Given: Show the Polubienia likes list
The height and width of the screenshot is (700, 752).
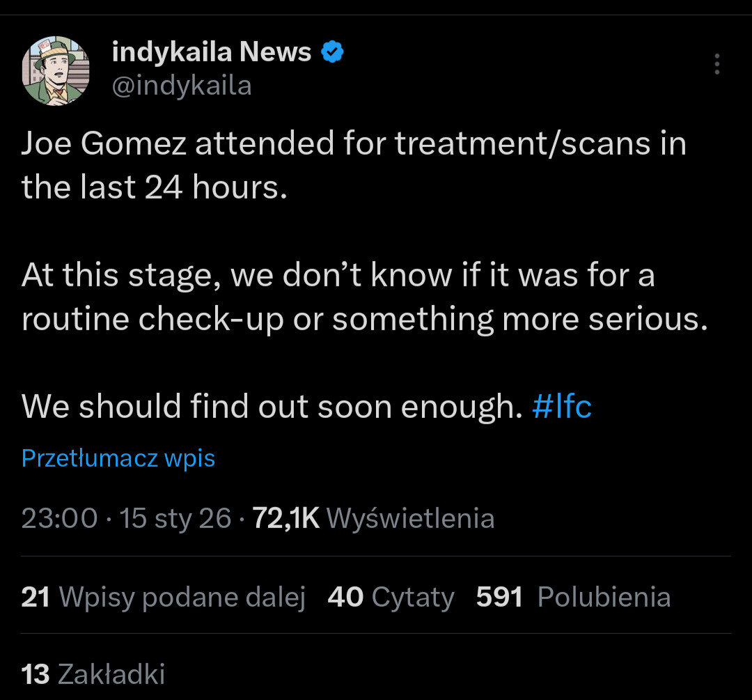Looking at the screenshot, I should (x=604, y=598).
